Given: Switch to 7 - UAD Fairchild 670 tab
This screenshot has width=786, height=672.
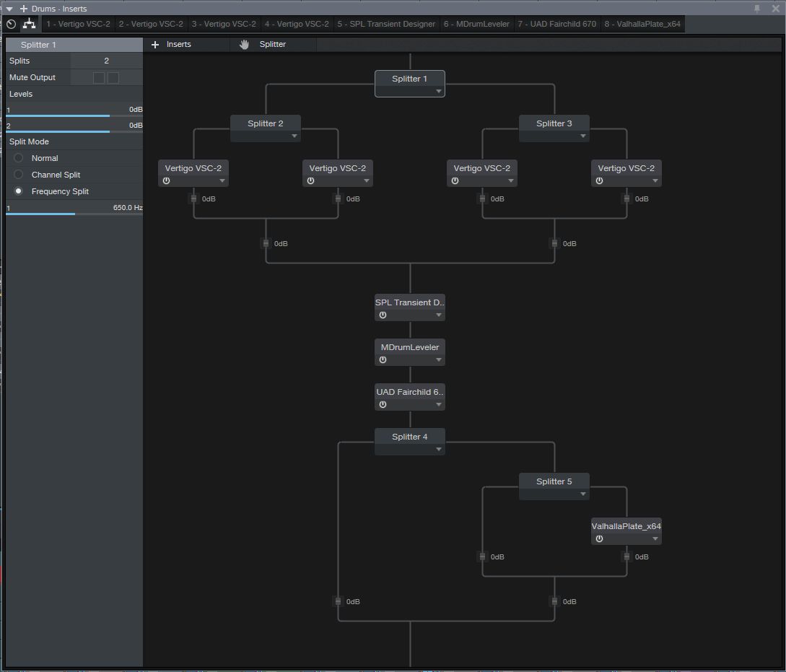Looking at the screenshot, I should (x=557, y=24).
